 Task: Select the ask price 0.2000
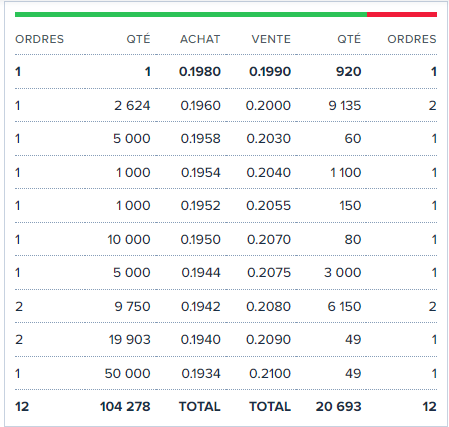click(268, 106)
